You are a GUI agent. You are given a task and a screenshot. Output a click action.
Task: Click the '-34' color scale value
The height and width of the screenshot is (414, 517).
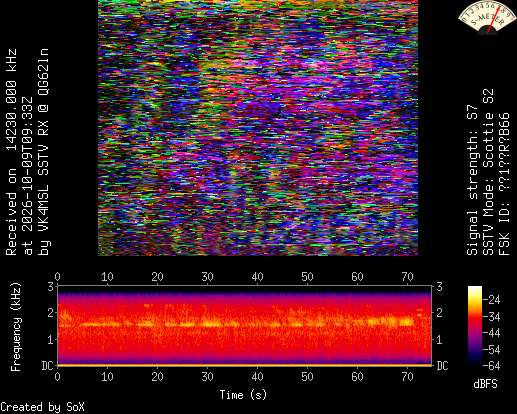tap(492, 316)
